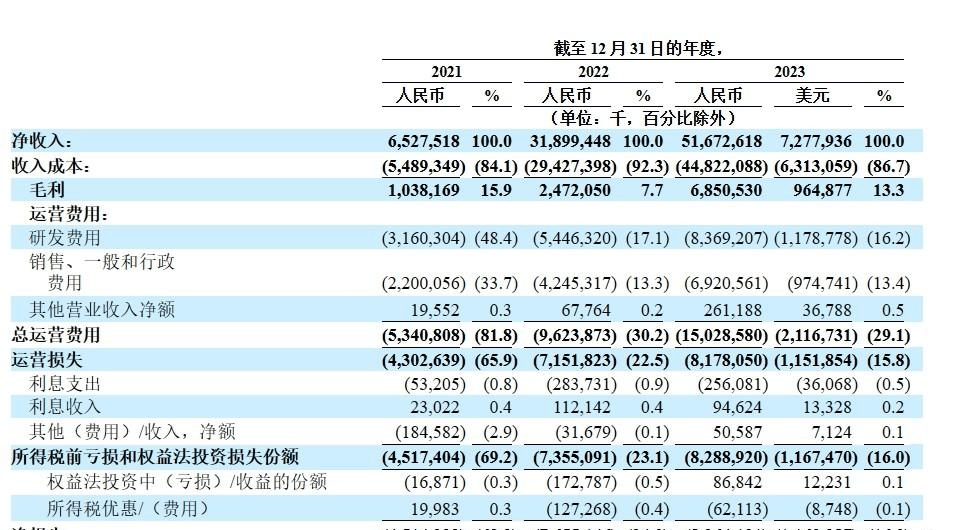Click pre-tax loss value (8,288,920)
This screenshot has height=530, width=957.
point(726,457)
